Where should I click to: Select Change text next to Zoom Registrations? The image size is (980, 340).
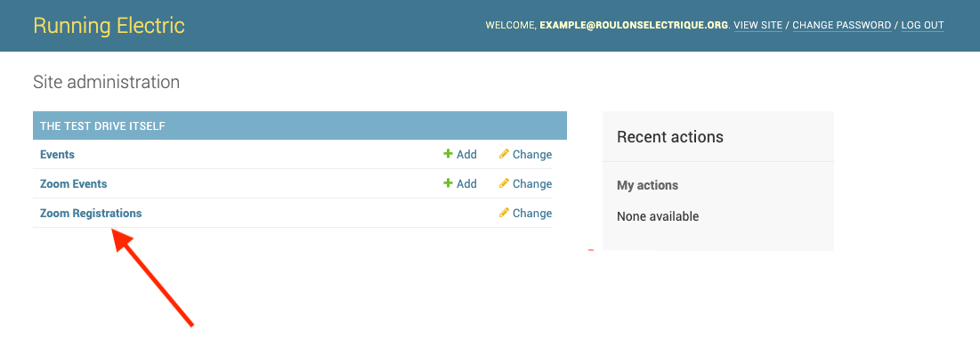coord(532,213)
